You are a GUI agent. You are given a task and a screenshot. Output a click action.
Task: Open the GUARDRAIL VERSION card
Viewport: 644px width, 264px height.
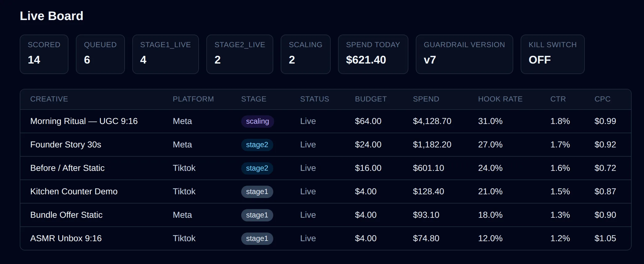pyautogui.click(x=464, y=54)
